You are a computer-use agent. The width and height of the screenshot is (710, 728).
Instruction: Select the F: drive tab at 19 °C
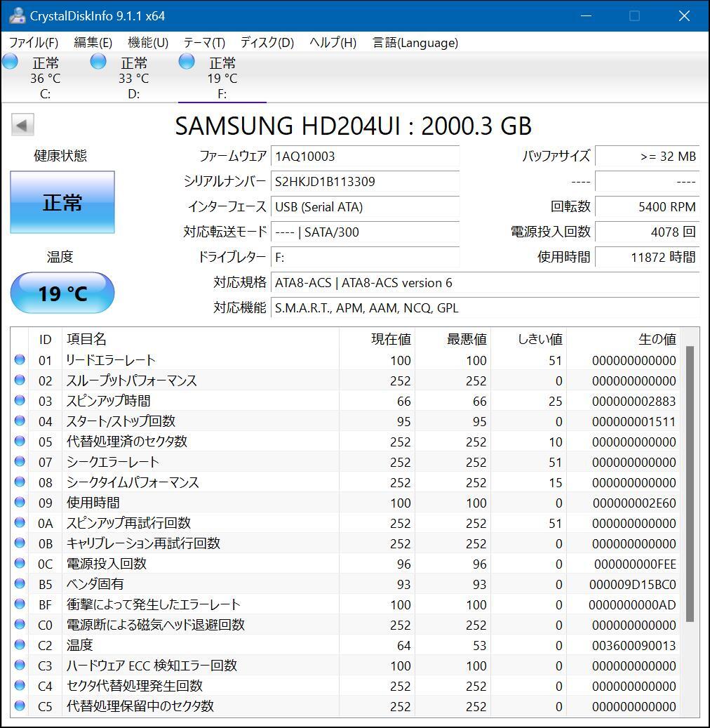tap(222, 77)
